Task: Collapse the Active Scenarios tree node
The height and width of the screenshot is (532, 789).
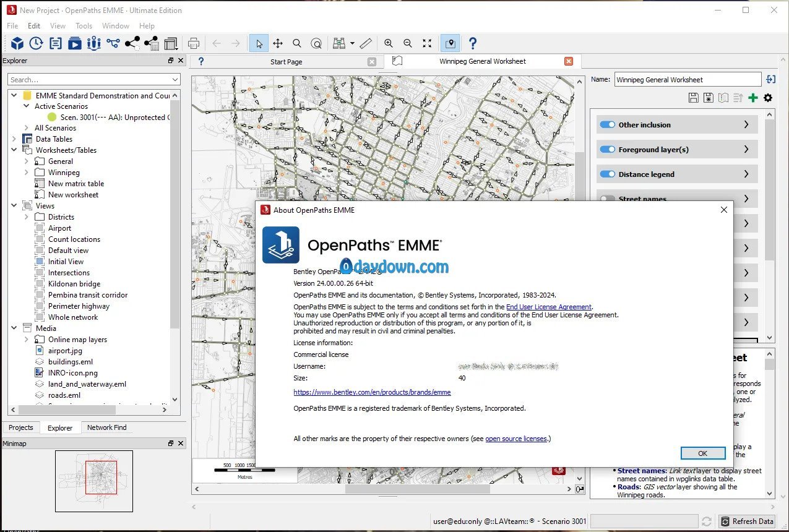Action: point(26,106)
